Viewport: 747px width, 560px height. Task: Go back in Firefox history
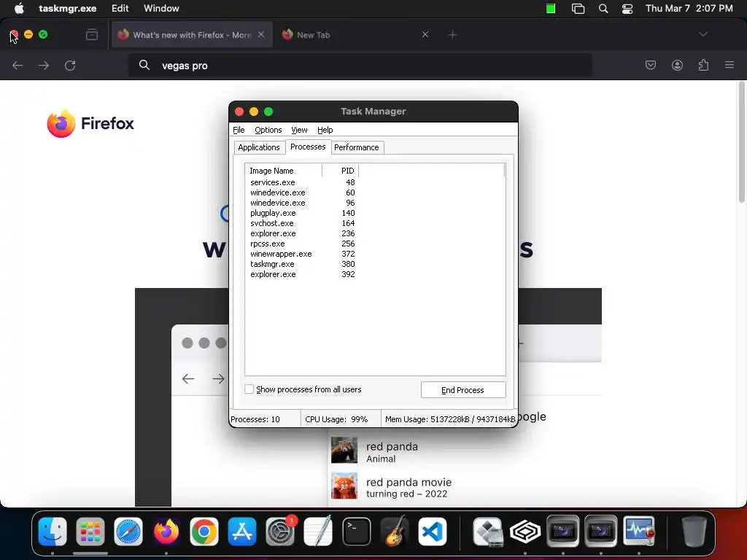(18, 66)
